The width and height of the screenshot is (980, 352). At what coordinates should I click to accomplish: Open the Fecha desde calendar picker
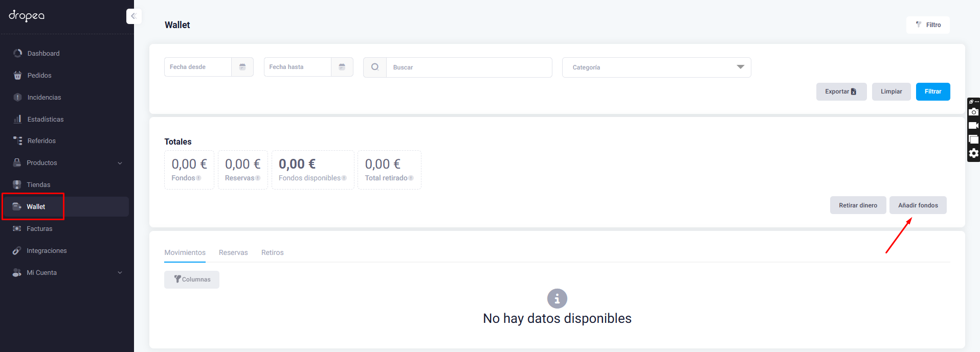242,67
